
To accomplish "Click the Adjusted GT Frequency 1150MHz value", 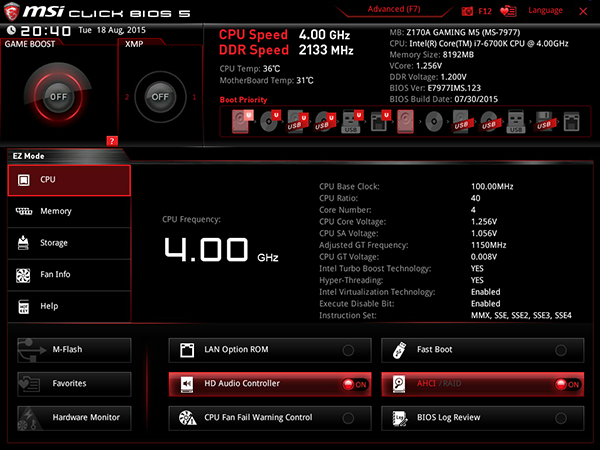I will (x=489, y=245).
